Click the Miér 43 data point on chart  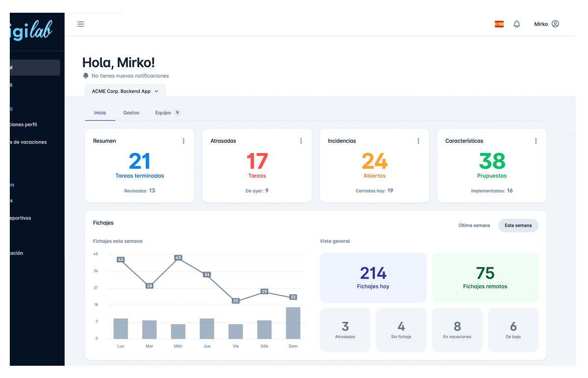(x=178, y=257)
